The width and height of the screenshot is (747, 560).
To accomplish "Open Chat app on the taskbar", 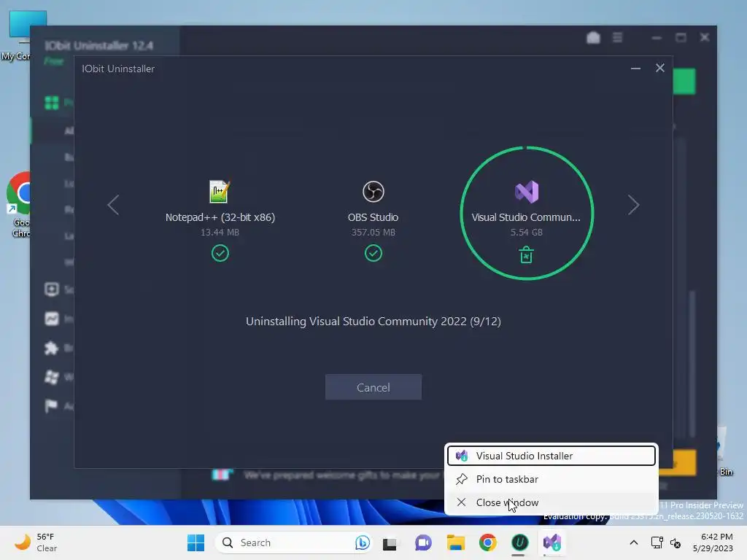I will pyautogui.click(x=422, y=542).
